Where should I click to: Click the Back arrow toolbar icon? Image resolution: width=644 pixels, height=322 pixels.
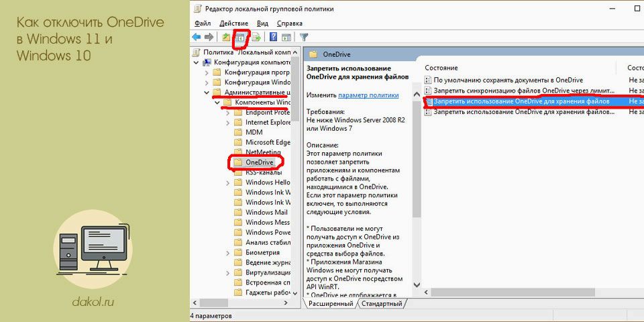coord(197,37)
